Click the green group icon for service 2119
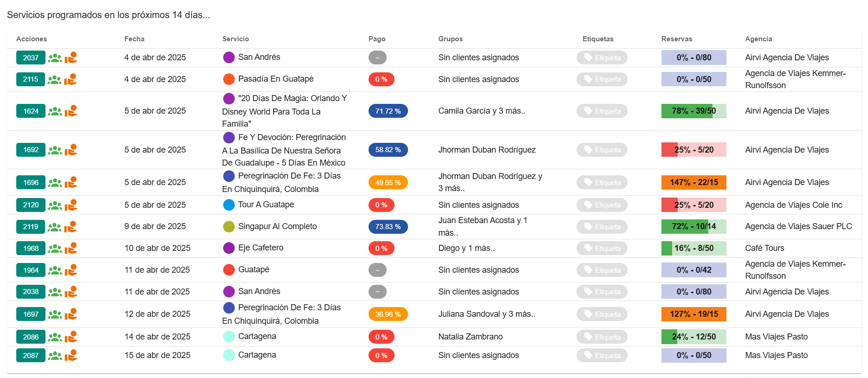The image size is (868, 378). pos(55,227)
